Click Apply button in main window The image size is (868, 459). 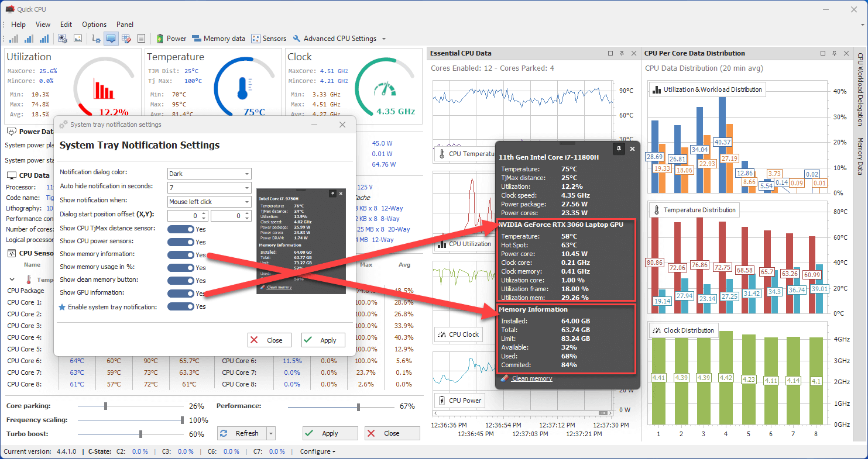[330, 433]
